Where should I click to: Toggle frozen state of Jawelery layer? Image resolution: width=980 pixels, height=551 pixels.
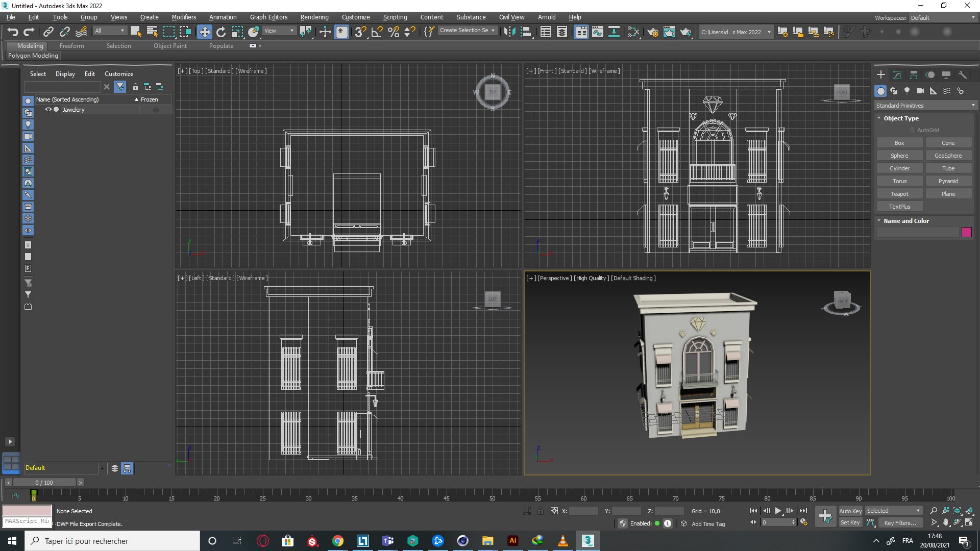(156, 110)
